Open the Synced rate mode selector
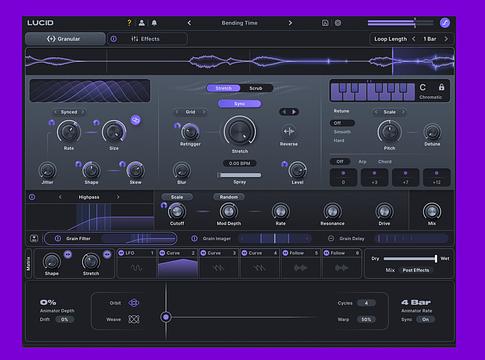Screen dimensions: 485x360 pyautogui.click(x=69, y=112)
